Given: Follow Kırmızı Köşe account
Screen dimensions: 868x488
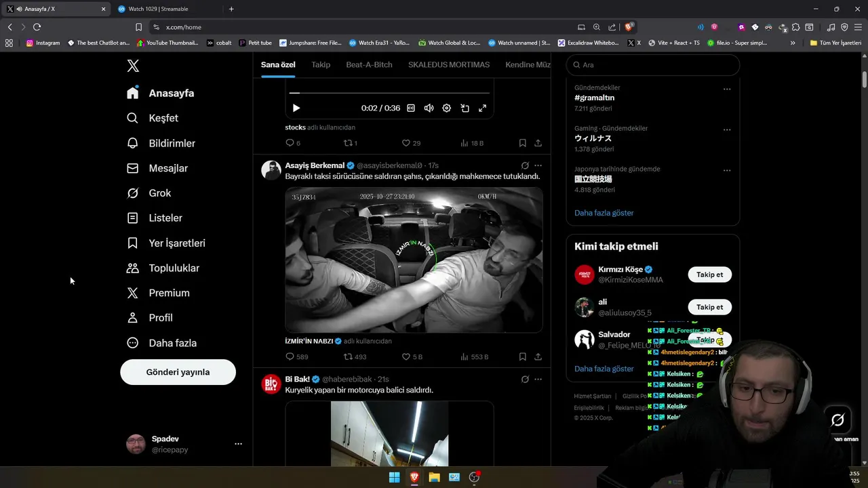Looking at the screenshot, I should (709, 274).
